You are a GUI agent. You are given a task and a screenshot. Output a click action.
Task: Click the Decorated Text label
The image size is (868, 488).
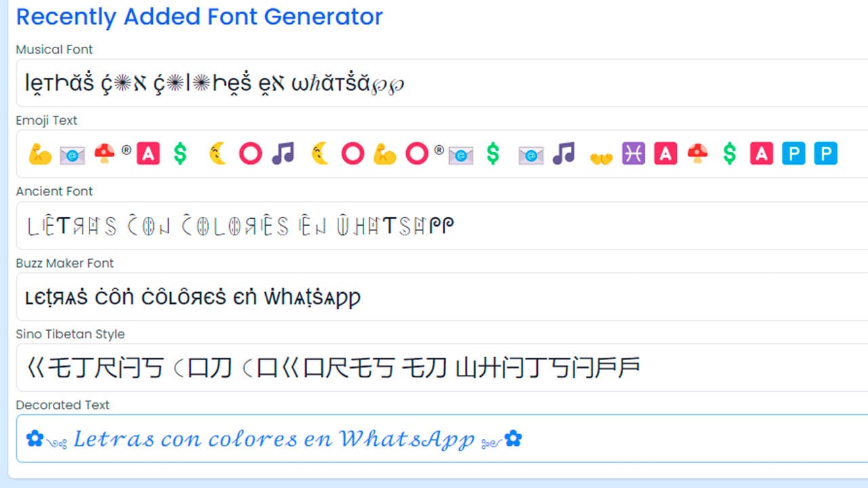(x=62, y=405)
